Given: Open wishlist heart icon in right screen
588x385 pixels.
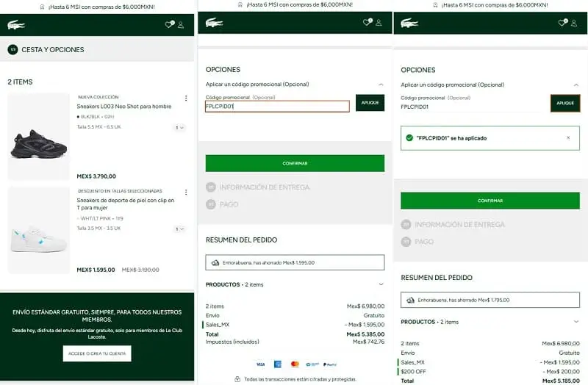Looking at the screenshot, I should [x=562, y=23].
